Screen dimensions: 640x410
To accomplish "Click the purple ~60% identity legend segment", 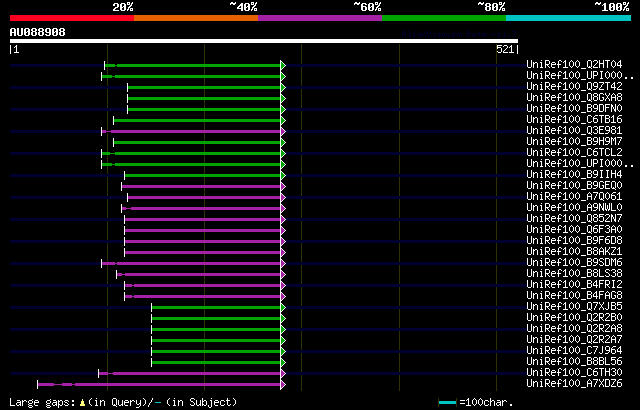I will (x=320, y=18).
